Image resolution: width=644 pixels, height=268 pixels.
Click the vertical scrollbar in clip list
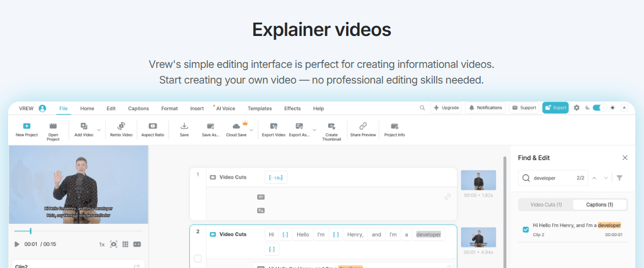pyautogui.click(x=505, y=212)
